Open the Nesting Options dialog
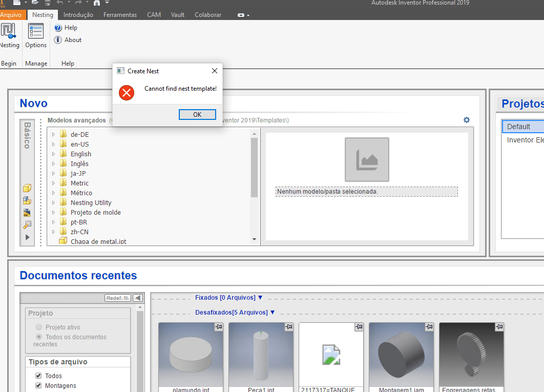Screen dimensions: 544x392 (36, 35)
